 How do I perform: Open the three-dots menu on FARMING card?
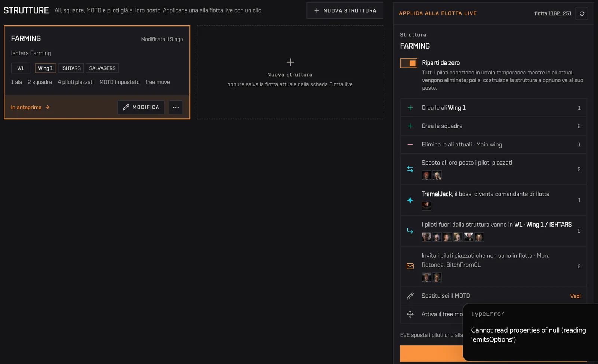click(176, 107)
